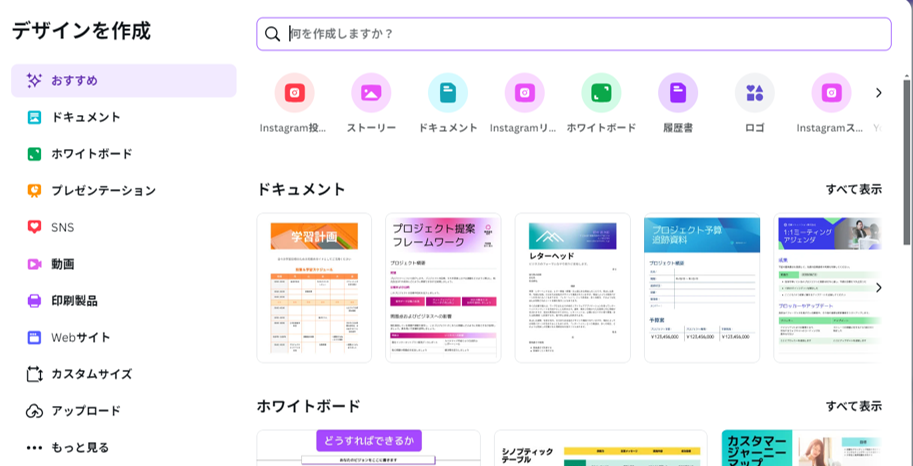Screen dimensions: 913x466
Task: Open the green ホワイトボード circle icon
Action: point(601,93)
